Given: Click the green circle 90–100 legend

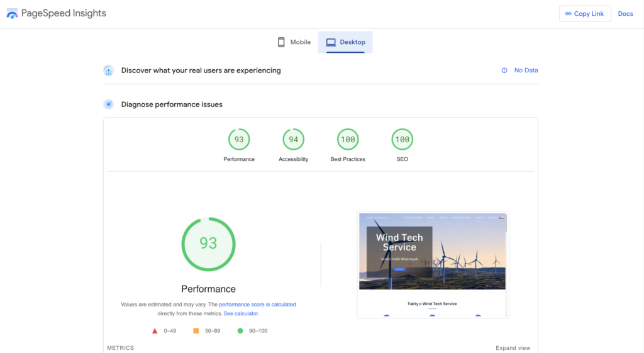Looking at the screenshot, I should [x=240, y=330].
